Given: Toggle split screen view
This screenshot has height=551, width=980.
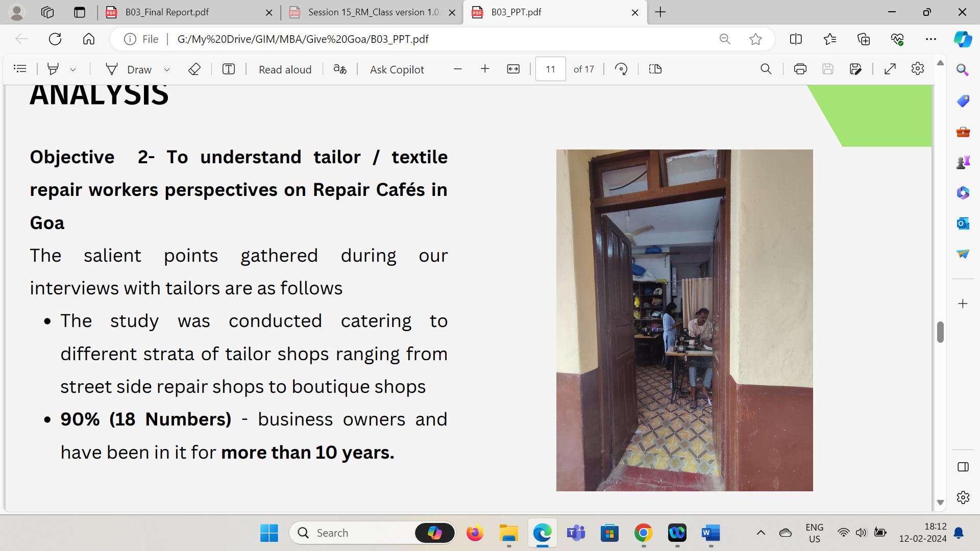Looking at the screenshot, I should tap(795, 39).
